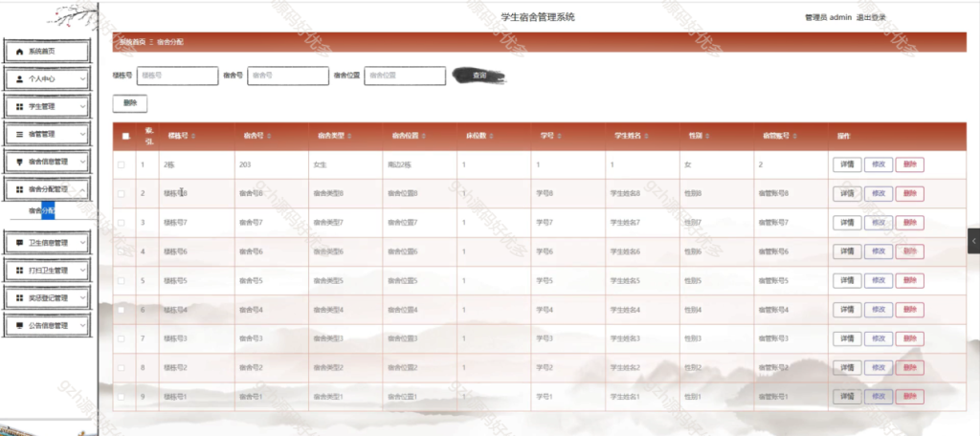
Task: Click the grid icon for 宿舍分配管理
Action: point(19,189)
